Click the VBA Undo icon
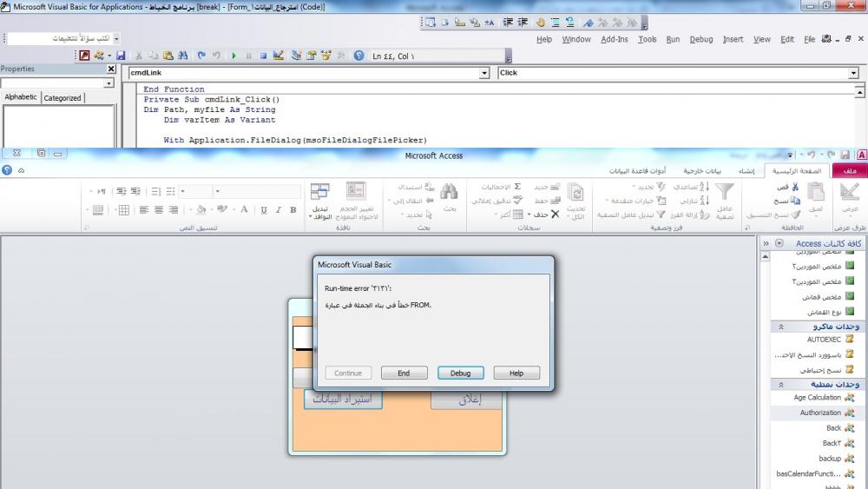868x489 pixels. coord(201,56)
